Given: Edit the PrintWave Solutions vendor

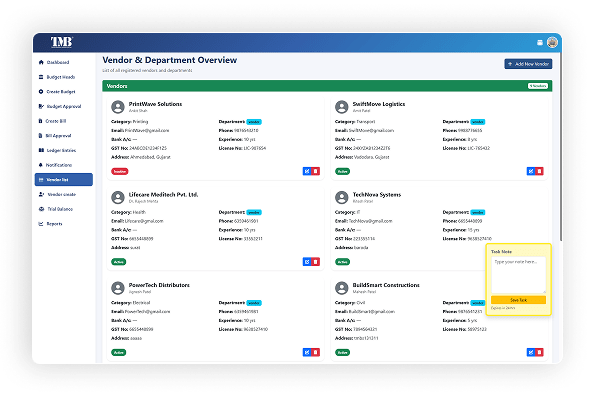Looking at the screenshot, I should point(307,171).
